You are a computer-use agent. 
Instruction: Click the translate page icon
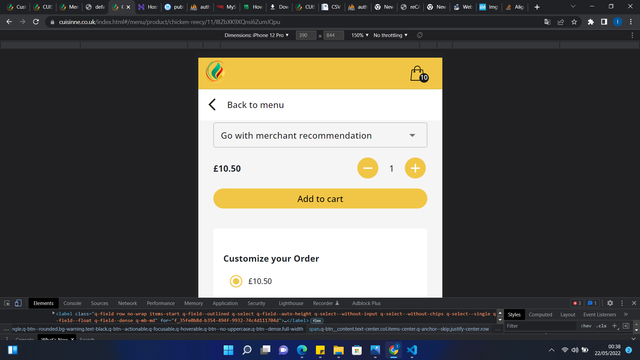point(547,22)
